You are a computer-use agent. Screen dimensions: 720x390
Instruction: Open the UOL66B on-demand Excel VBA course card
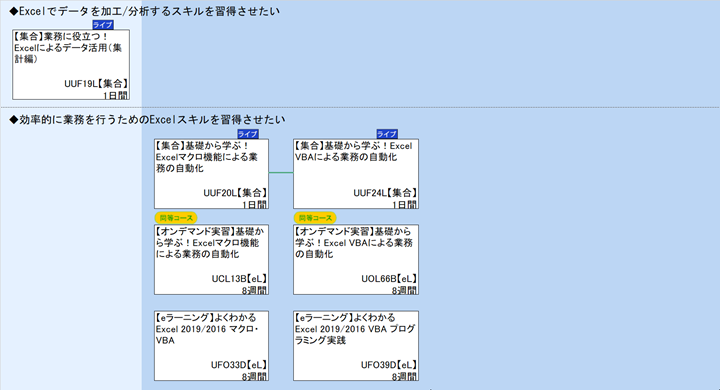click(356, 260)
